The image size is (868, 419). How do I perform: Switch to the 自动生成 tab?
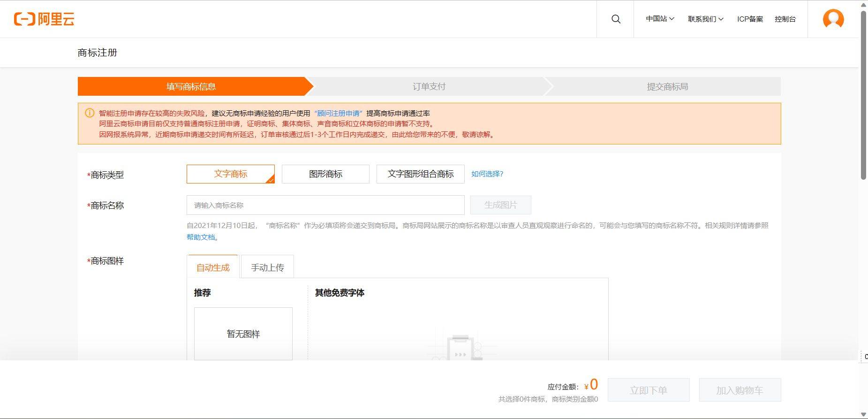213,267
